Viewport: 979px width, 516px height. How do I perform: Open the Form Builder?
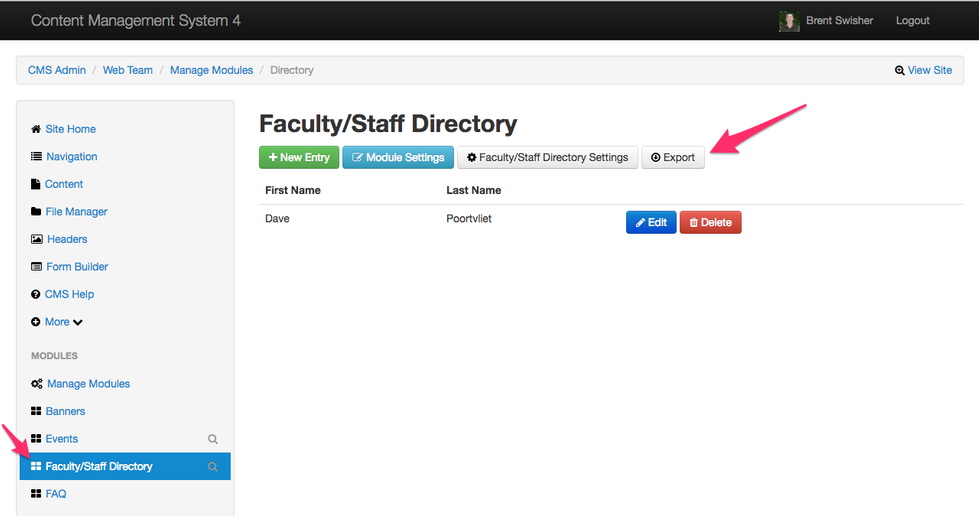76,267
